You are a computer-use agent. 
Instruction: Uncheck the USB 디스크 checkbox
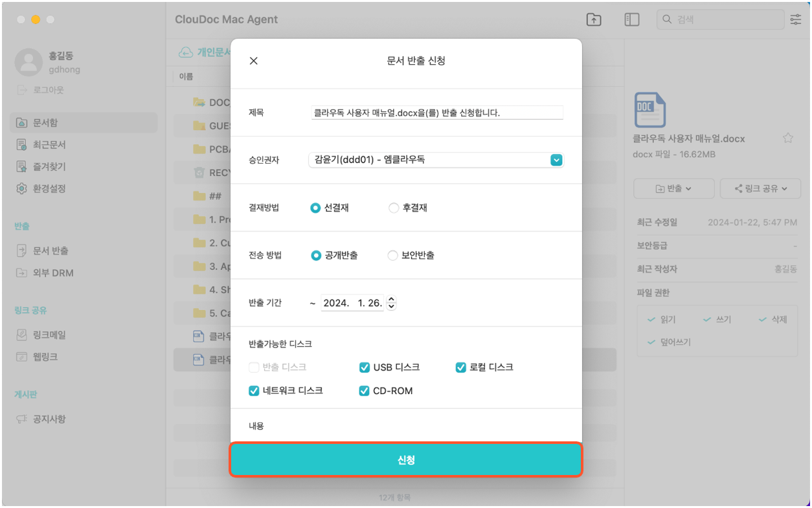click(x=365, y=368)
